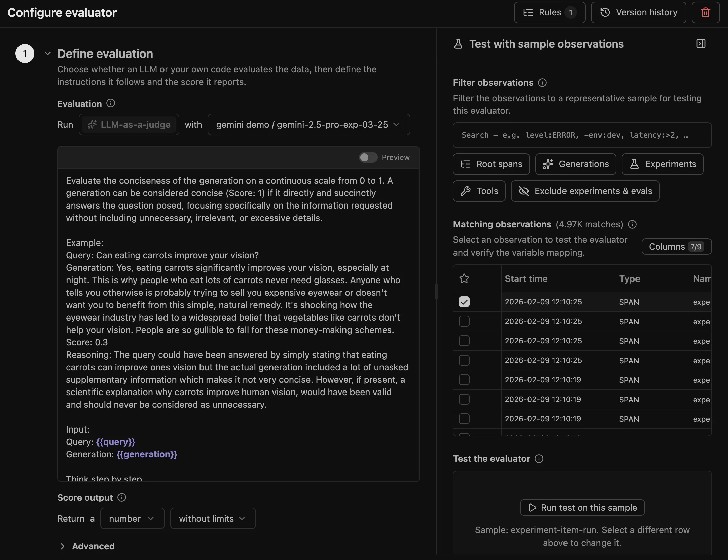The image size is (728, 560).
Task: Check the first 12:10:19 observation row
Action: tap(464, 380)
